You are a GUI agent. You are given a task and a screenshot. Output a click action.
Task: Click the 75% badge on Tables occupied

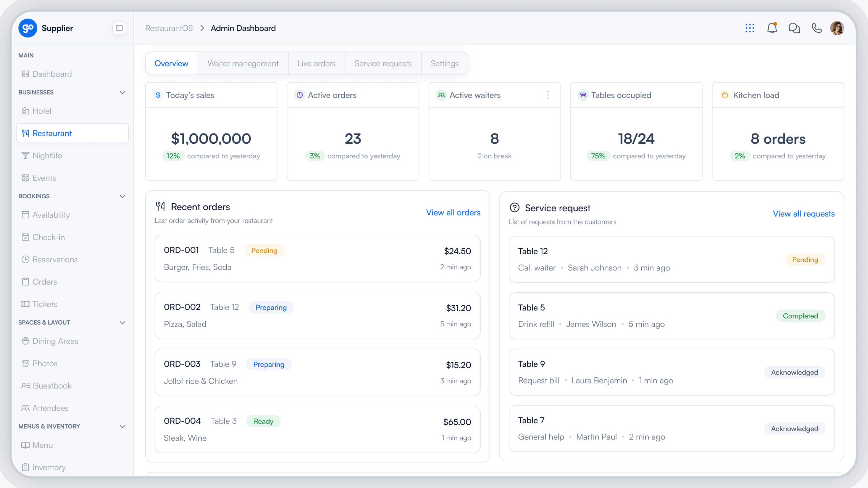click(x=598, y=156)
